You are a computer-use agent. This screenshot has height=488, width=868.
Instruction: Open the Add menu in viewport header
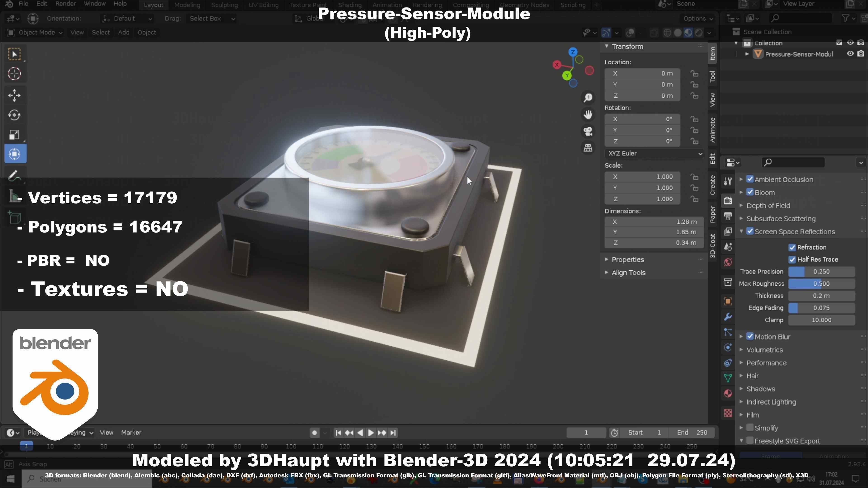point(124,32)
